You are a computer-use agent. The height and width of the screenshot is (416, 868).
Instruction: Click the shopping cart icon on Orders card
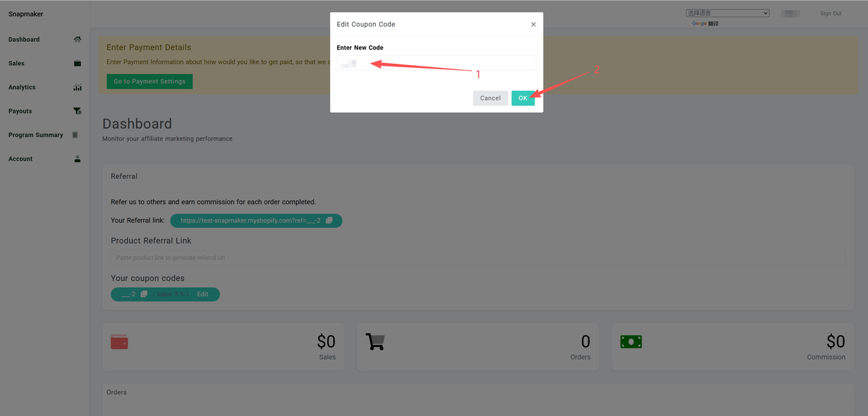pos(374,341)
